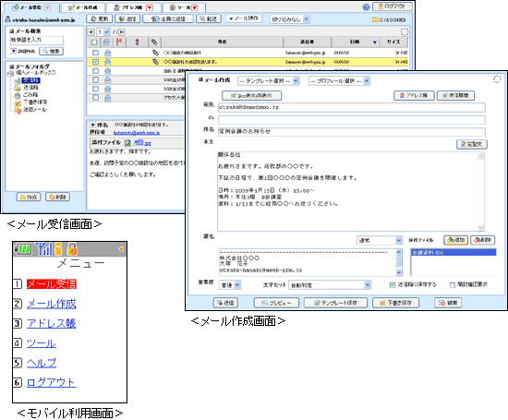Open the 送信箱 folder icon
The width and height of the screenshot is (508, 420).
click(18, 88)
